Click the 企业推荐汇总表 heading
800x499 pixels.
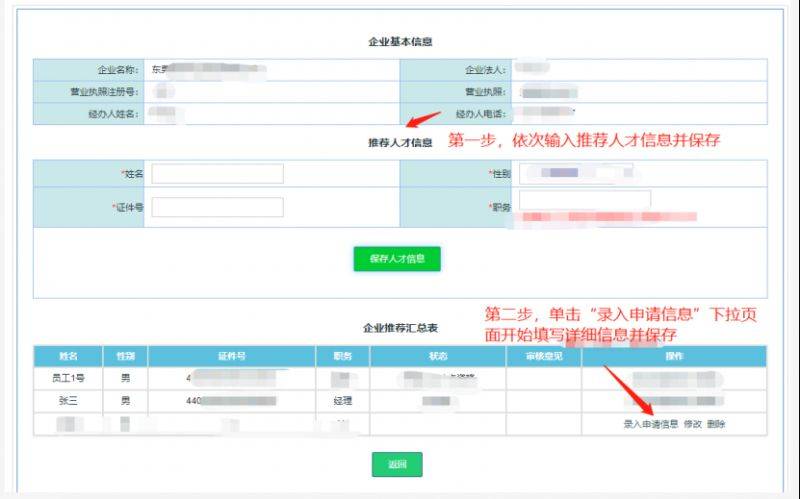400,328
